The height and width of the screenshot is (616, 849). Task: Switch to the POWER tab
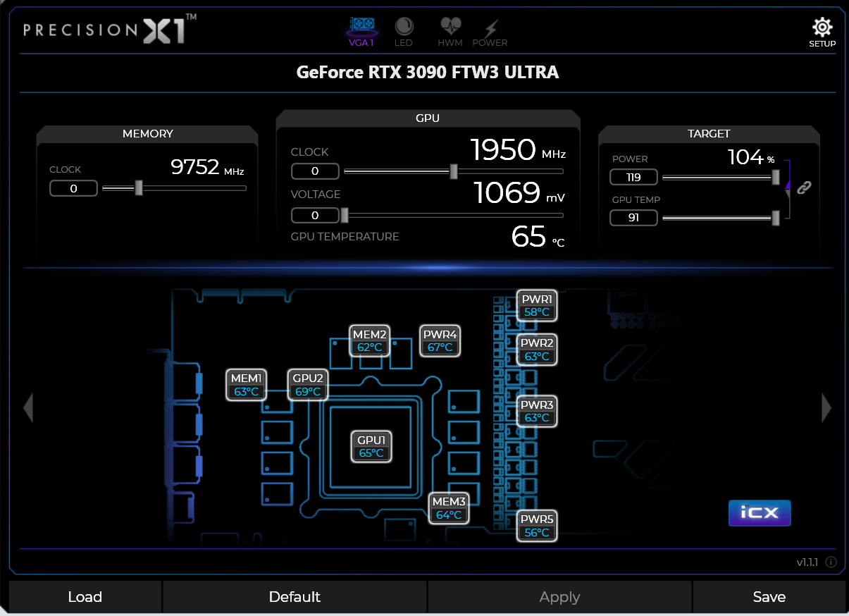(490, 32)
